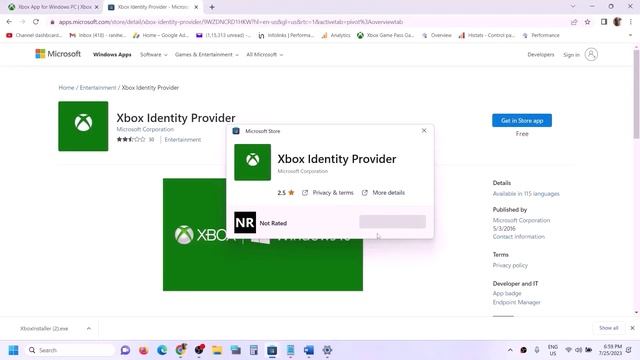Open Microsoft Word from the taskbar

309,350
